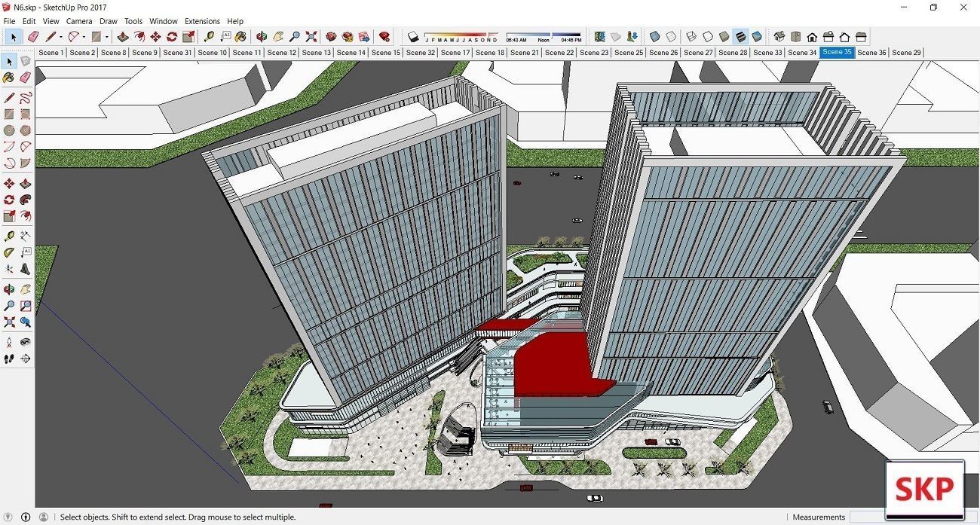Switch to the Scene 14 tab
The height and width of the screenshot is (525, 980).
coord(351,53)
